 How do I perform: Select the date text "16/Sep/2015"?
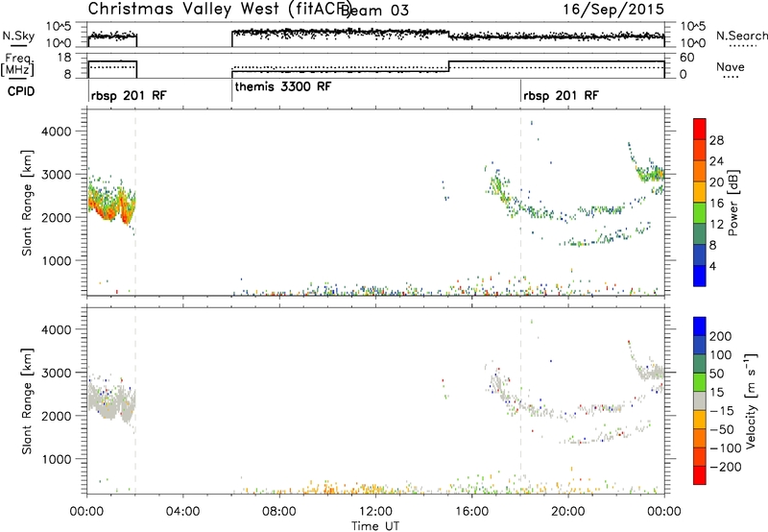click(x=613, y=9)
